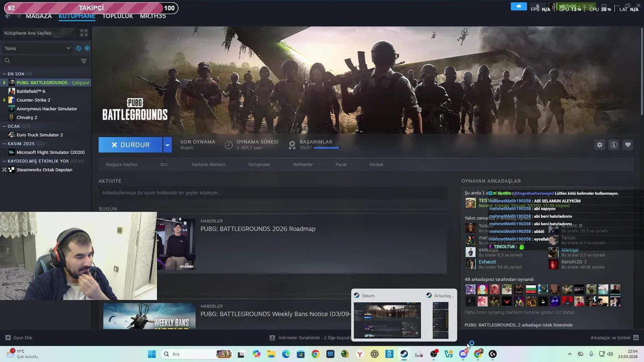
Task: Open friend Kensh!20 :) profile
Action: pos(574,262)
